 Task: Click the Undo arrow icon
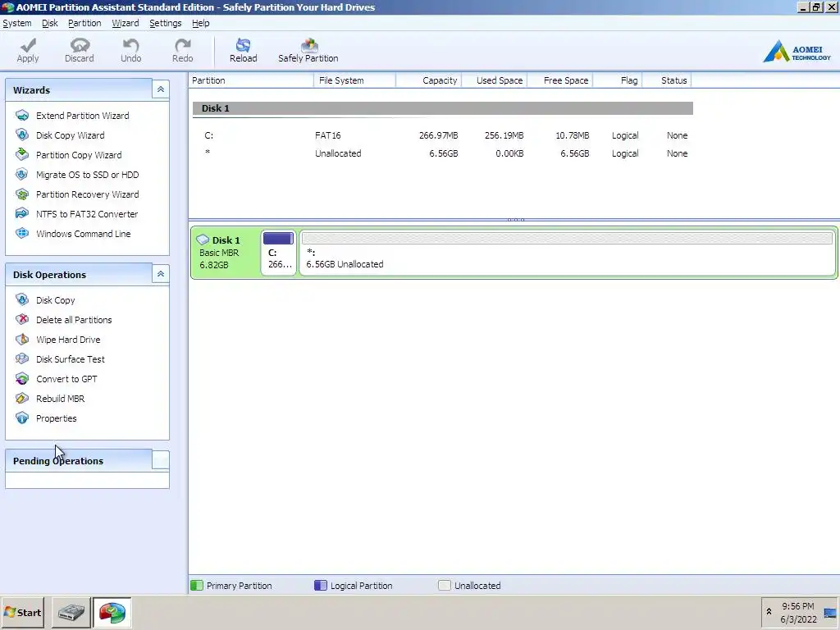pyautogui.click(x=130, y=45)
